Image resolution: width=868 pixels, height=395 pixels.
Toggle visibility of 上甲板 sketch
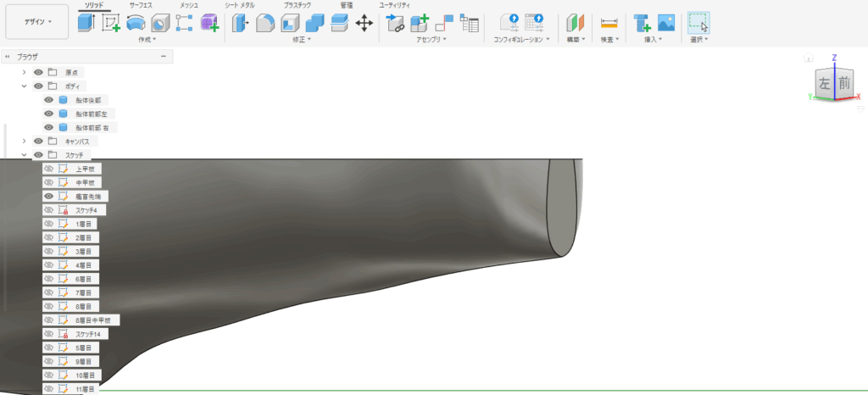click(48, 169)
